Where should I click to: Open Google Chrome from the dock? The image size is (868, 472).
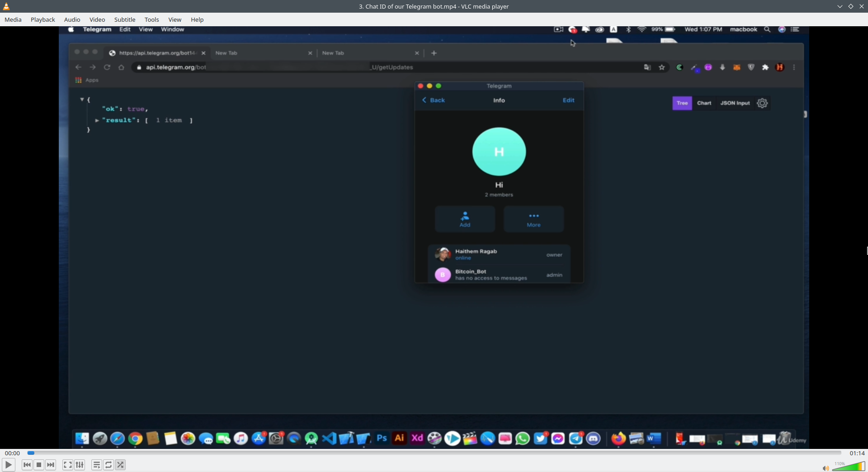[135, 438]
